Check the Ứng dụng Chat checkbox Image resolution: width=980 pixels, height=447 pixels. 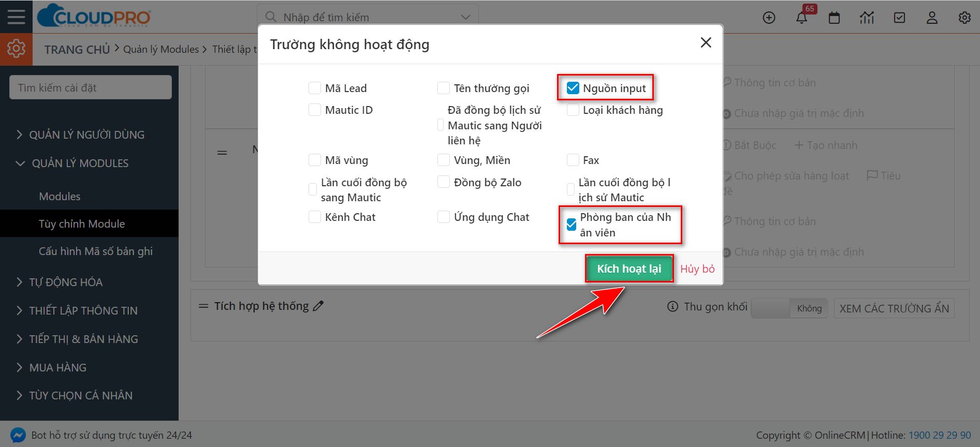tap(444, 217)
